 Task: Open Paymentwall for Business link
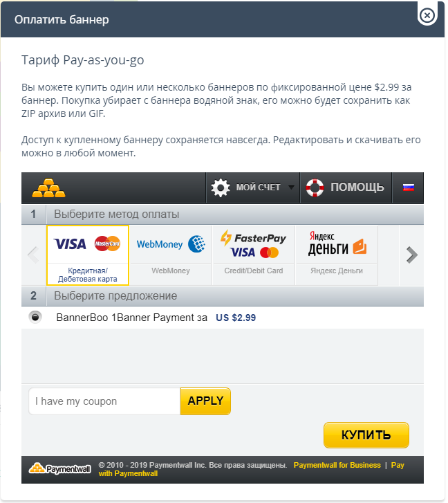(x=337, y=465)
